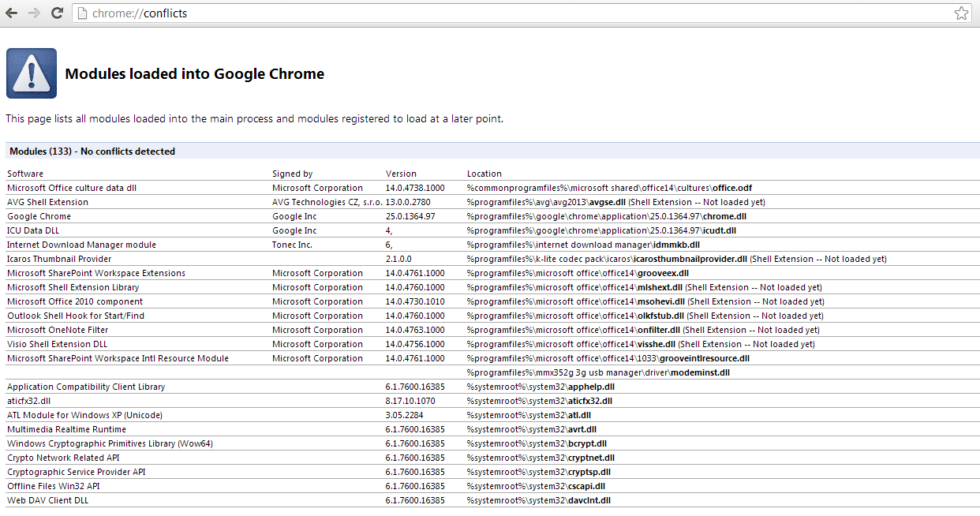Reload the conflicts page
Image resolution: width=980 pixels, height=516 pixels.
[56, 13]
